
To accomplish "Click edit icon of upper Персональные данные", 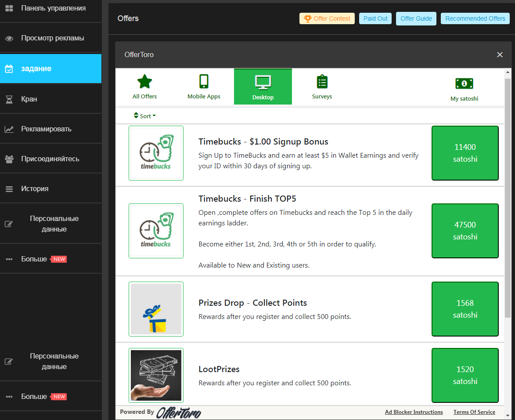I will coord(8,224).
